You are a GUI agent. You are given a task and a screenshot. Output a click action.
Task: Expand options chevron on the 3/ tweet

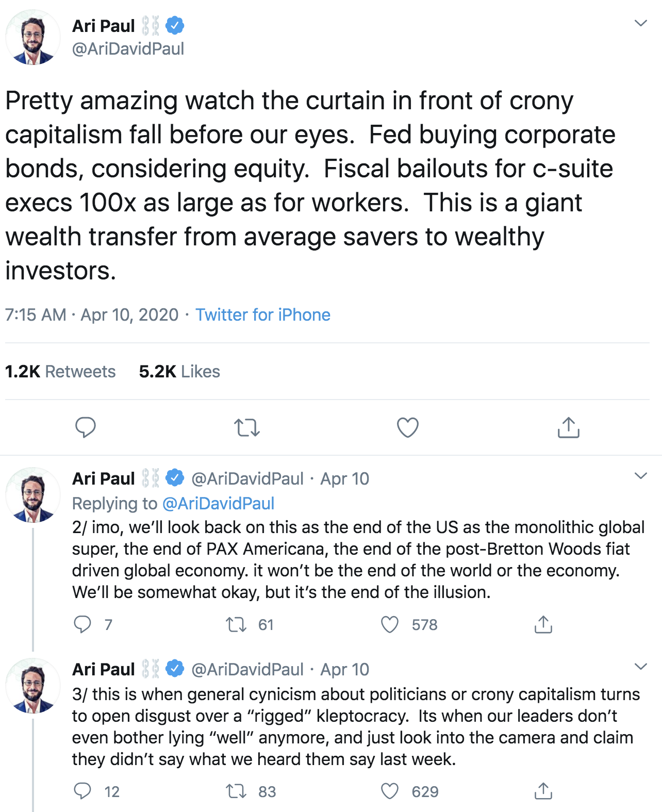point(640,667)
